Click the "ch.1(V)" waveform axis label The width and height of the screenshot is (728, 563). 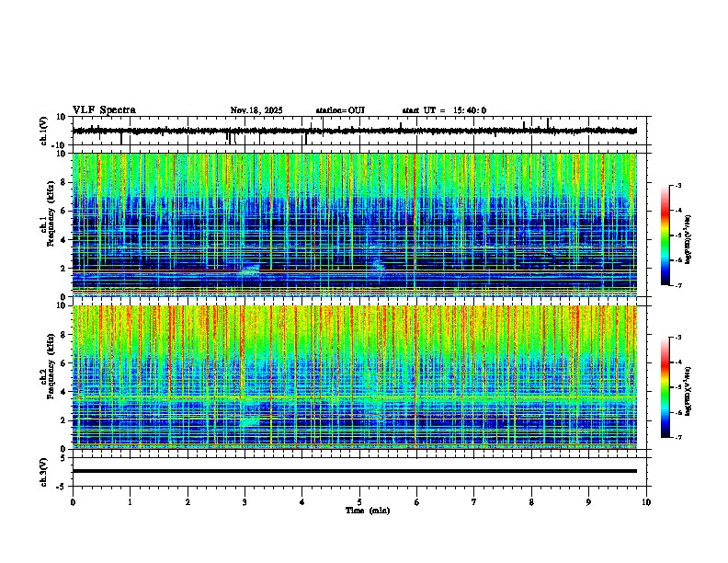[x=44, y=131]
